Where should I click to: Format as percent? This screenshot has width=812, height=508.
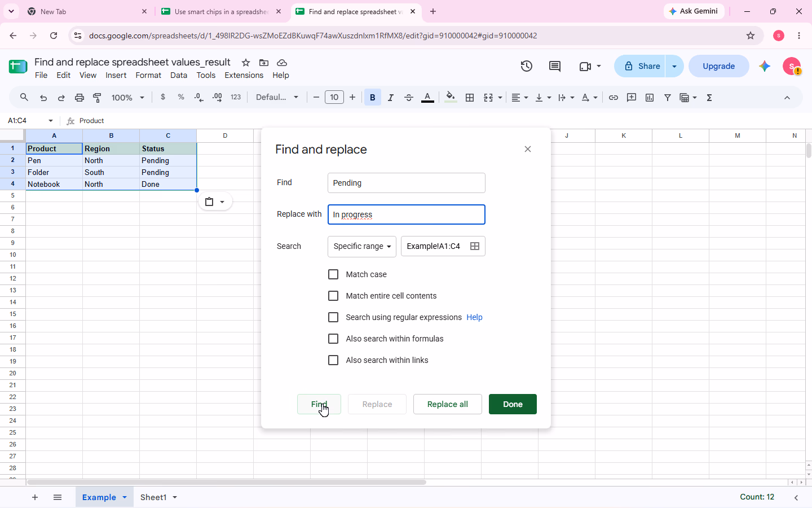click(181, 97)
